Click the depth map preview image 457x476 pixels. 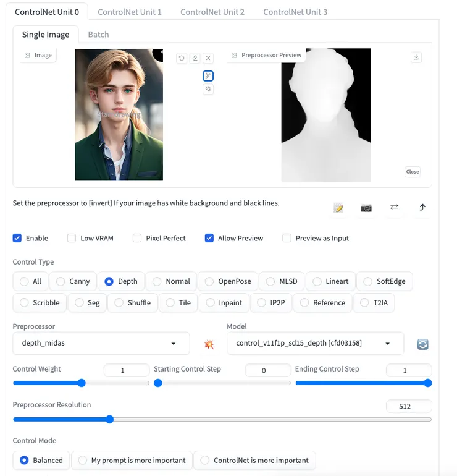pyautogui.click(x=326, y=115)
